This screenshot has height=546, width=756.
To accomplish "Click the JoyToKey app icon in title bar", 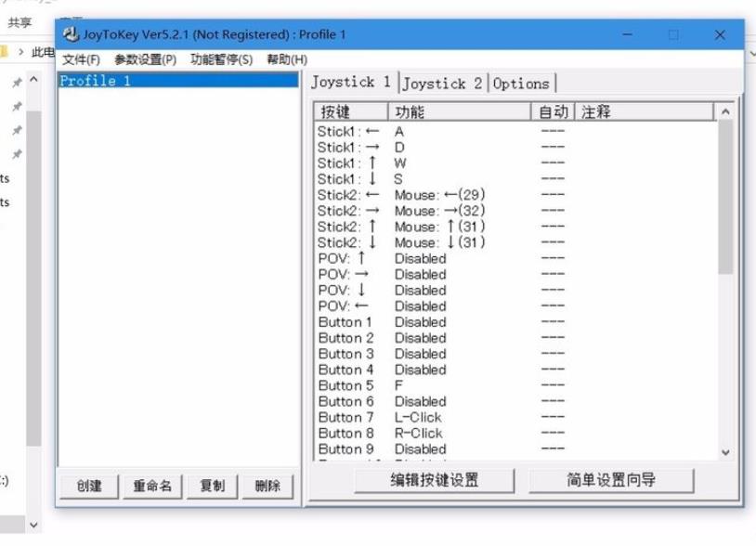I will (71, 34).
